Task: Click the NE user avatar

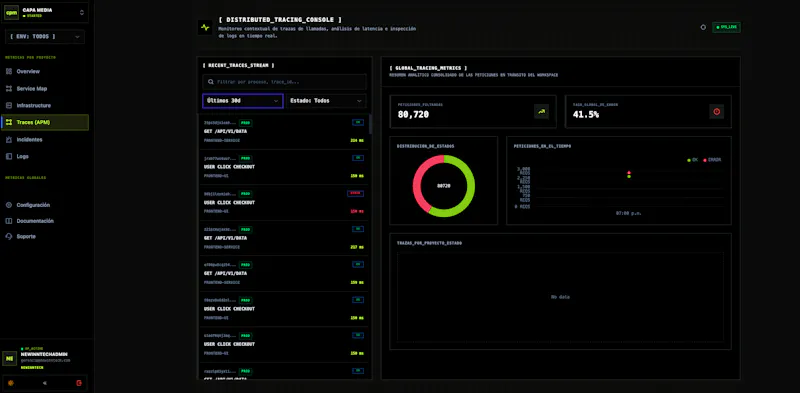Action: [x=10, y=358]
